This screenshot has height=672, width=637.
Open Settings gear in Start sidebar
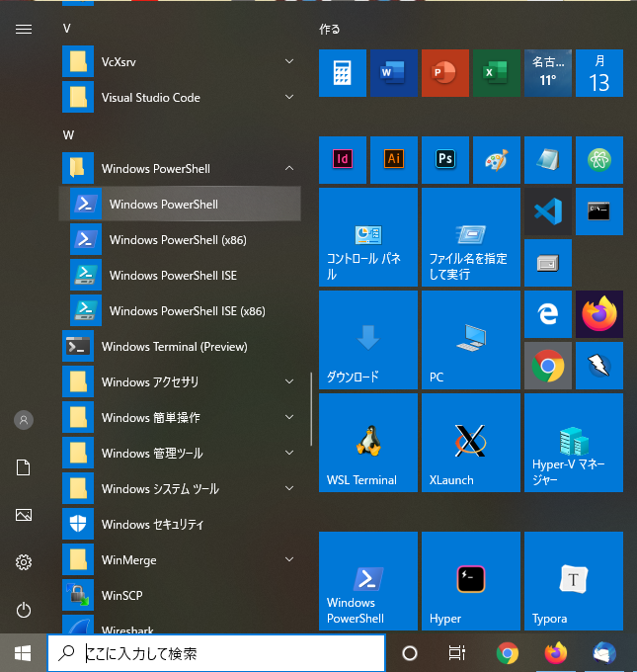click(24, 562)
